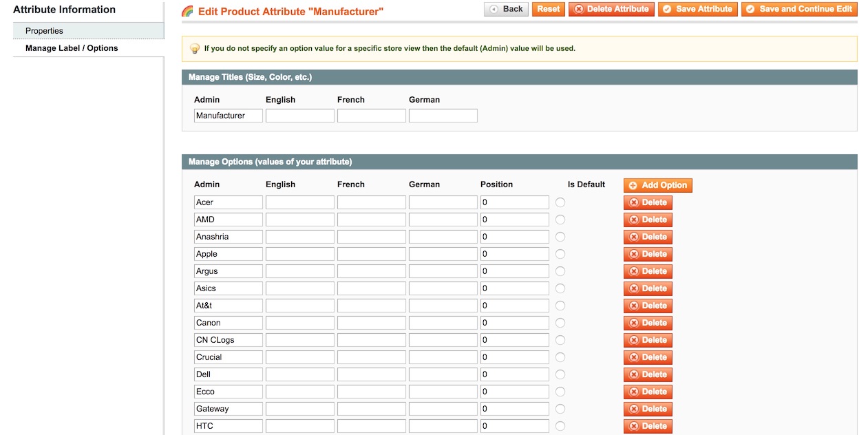Delete the CN CLogs option

pos(648,340)
